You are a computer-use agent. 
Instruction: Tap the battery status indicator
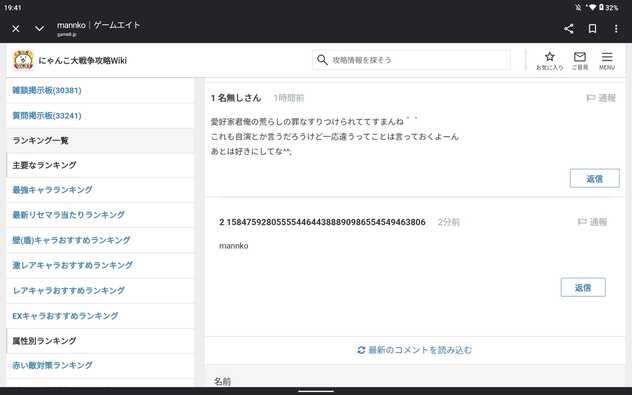coord(609,8)
